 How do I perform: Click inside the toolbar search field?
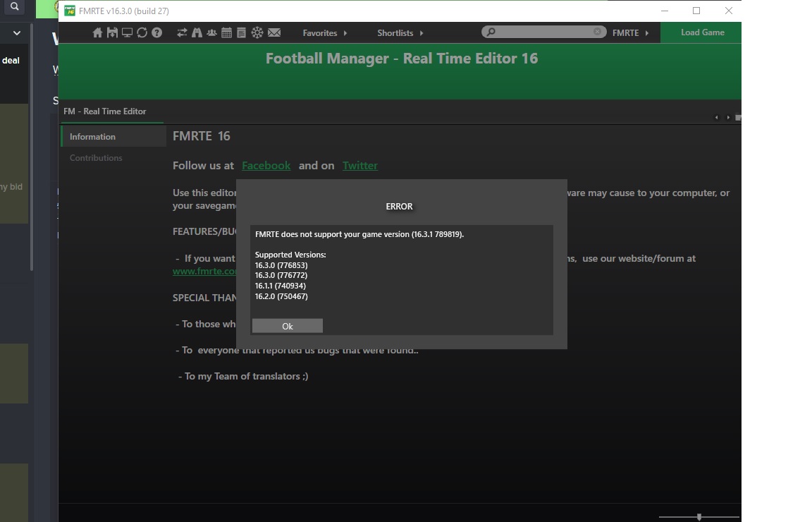543,32
